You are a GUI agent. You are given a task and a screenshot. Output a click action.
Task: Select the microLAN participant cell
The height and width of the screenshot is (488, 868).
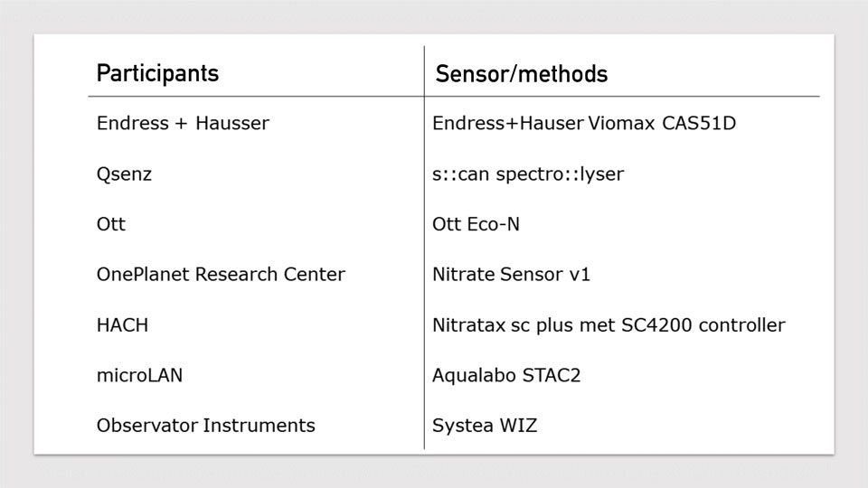click(139, 375)
